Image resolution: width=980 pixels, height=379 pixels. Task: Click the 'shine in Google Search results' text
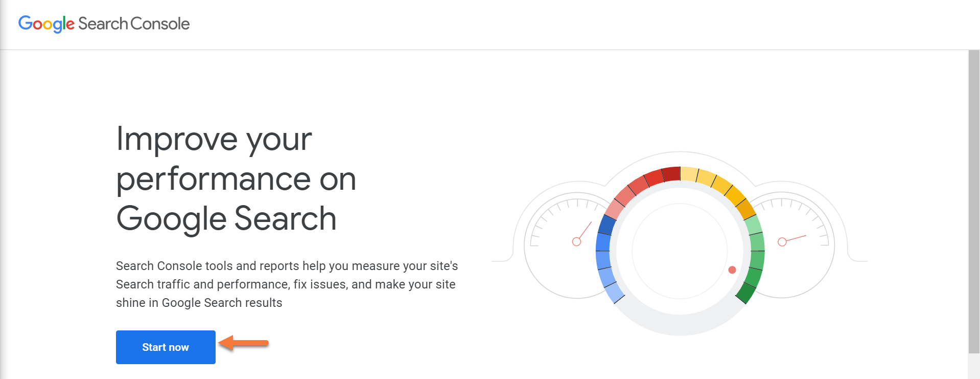199,303
